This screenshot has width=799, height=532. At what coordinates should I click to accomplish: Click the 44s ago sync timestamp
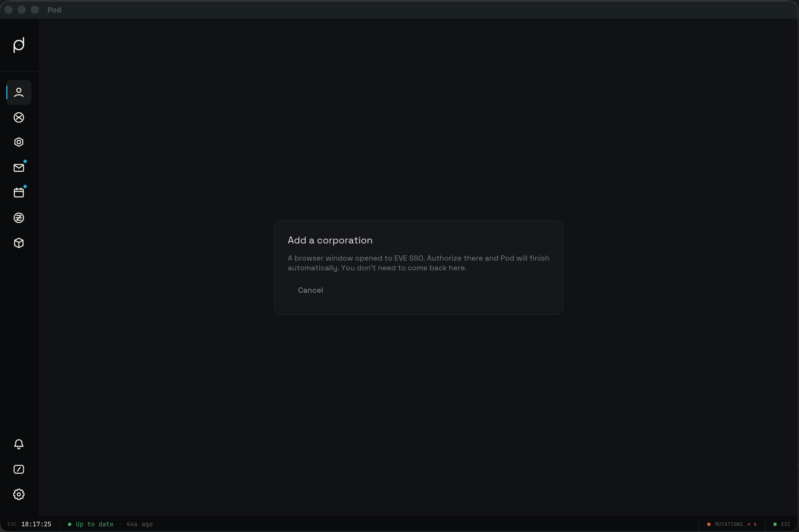[140, 524]
